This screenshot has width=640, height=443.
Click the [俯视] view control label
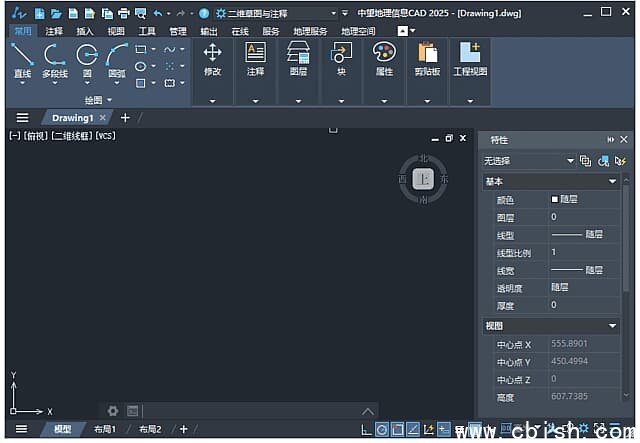point(36,136)
